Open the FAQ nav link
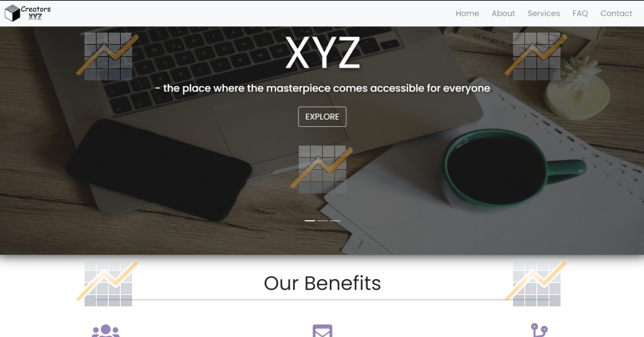Image resolution: width=644 pixels, height=337 pixels. pos(580,14)
